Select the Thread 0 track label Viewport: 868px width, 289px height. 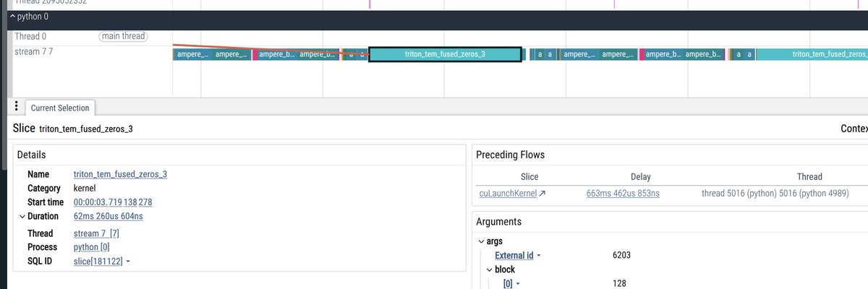coord(31,36)
